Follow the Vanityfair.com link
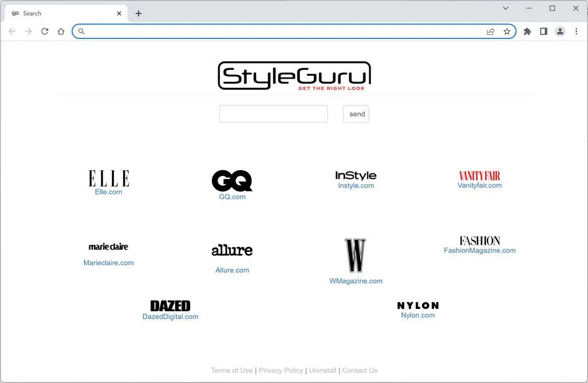The height and width of the screenshot is (383, 588). coord(480,185)
